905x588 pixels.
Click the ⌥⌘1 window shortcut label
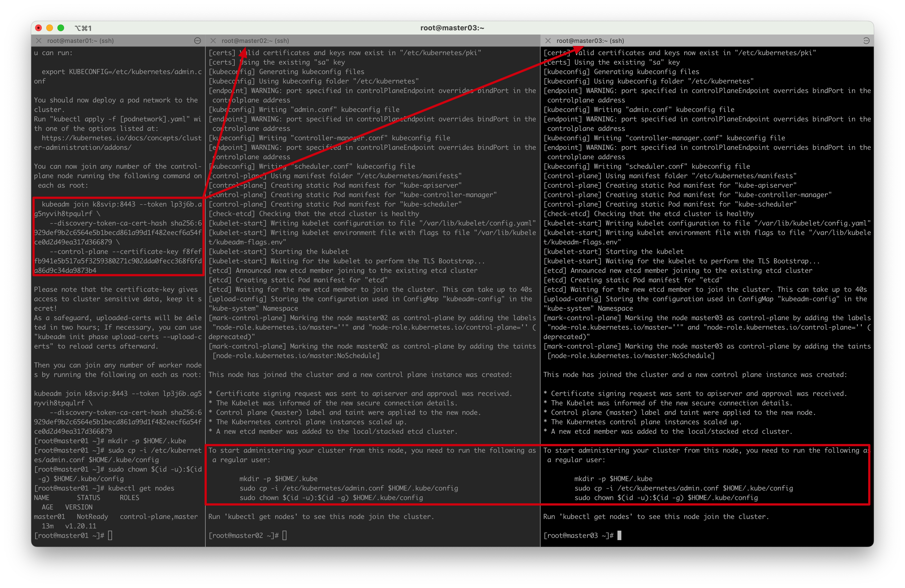(x=83, y=28)
